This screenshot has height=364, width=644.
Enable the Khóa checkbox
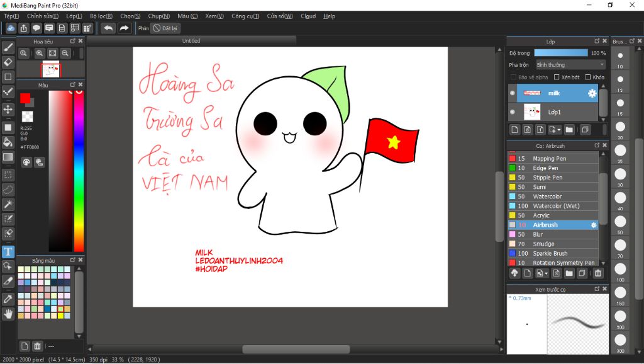click(x=588, y=77)
